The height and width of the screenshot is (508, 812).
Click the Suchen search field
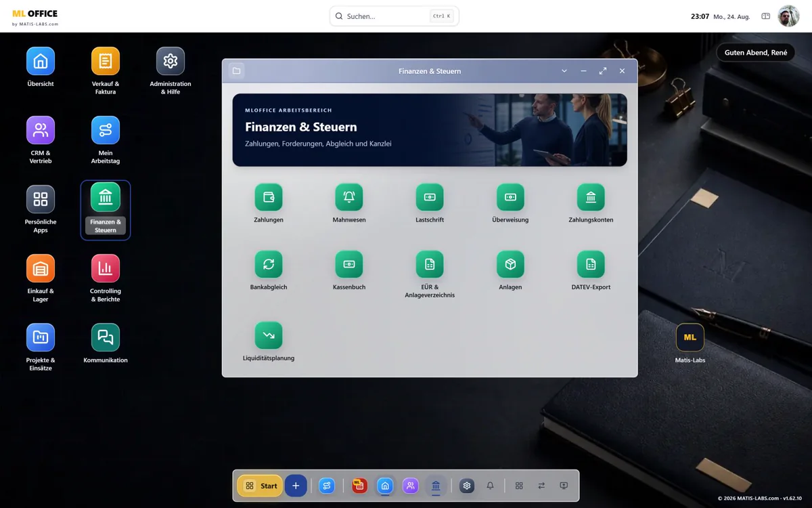coord(394,16)
